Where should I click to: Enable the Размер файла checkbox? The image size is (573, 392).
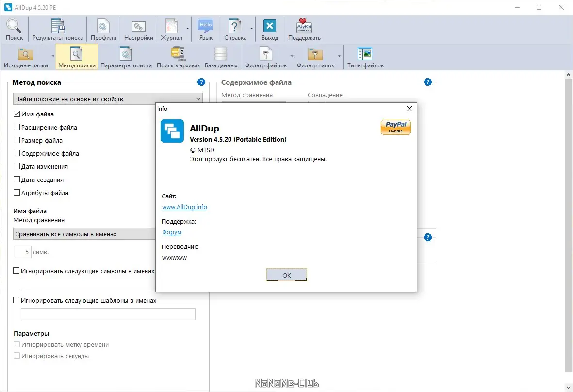point(16,140)
